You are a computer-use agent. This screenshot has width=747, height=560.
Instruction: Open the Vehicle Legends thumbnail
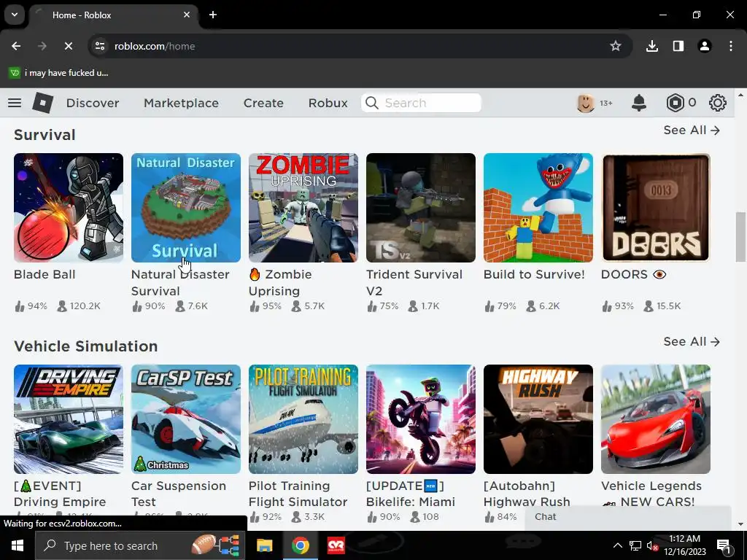656,419
